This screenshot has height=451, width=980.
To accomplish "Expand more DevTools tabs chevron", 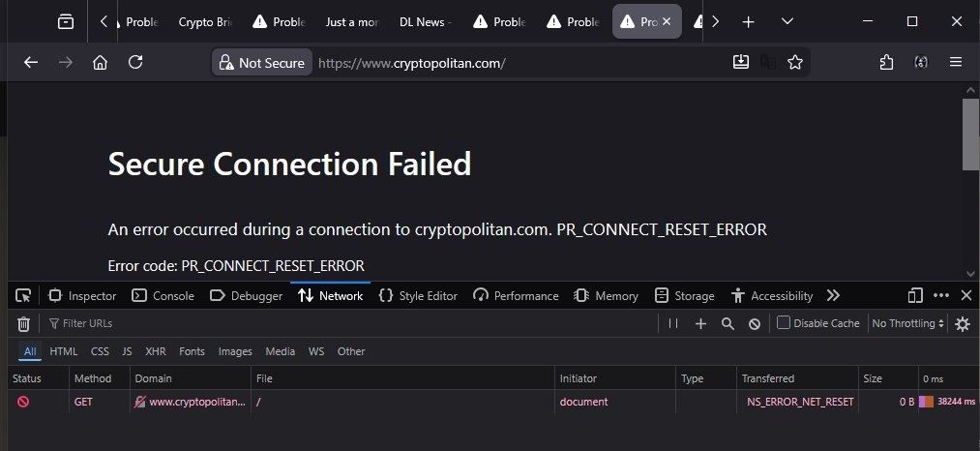I will click(833, 296).
